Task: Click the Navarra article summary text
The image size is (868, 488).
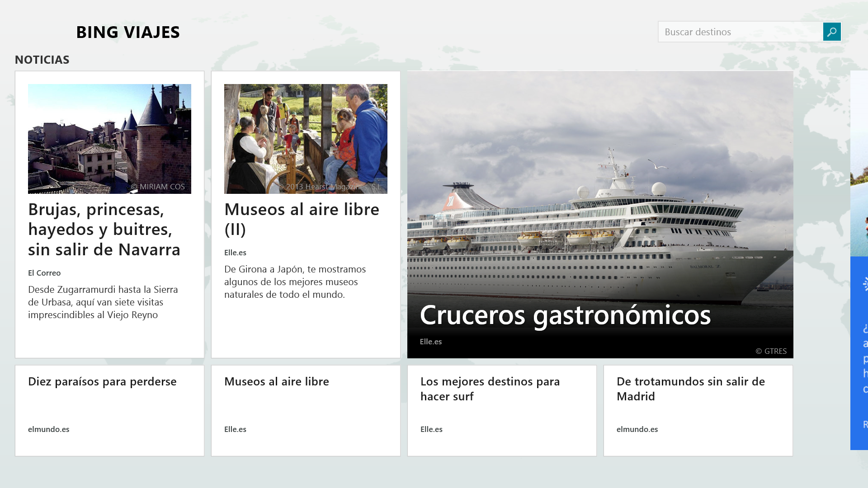Action: tap(103, 302)
